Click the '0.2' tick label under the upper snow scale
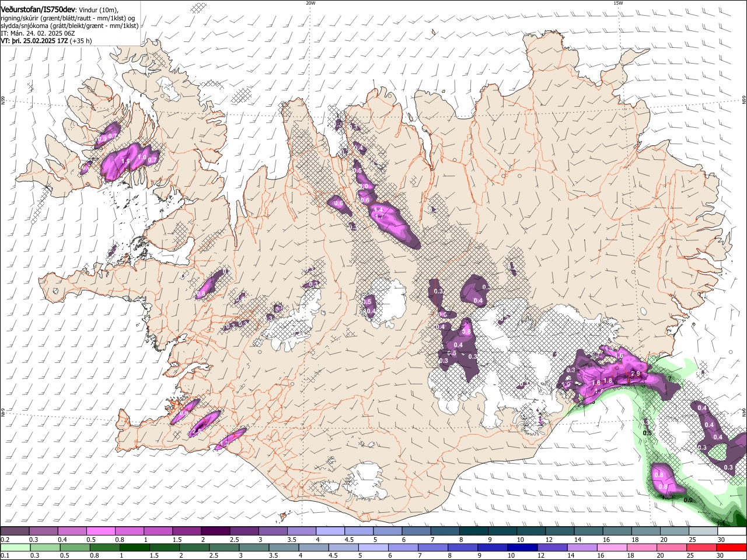The width and height of the screenshot is (747, 560). tap(5, 540)
